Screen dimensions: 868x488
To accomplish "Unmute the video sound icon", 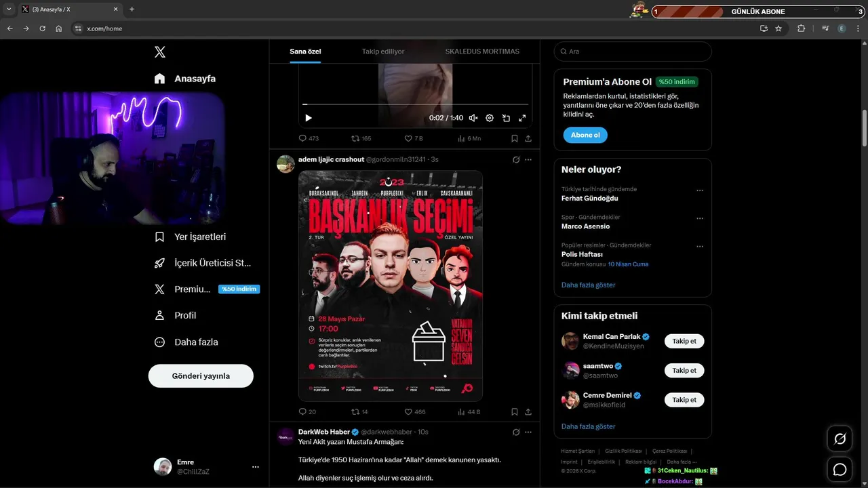I will 473,118.
